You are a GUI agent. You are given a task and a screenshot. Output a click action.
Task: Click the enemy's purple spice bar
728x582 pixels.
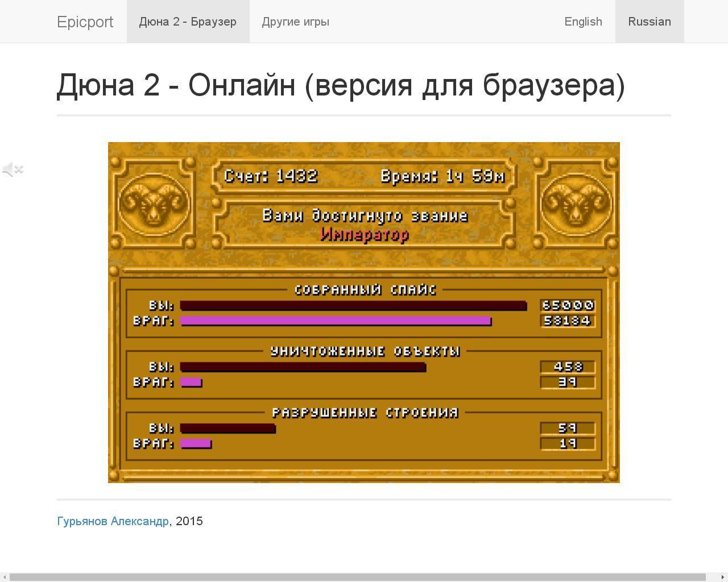[x=336, y=321]
